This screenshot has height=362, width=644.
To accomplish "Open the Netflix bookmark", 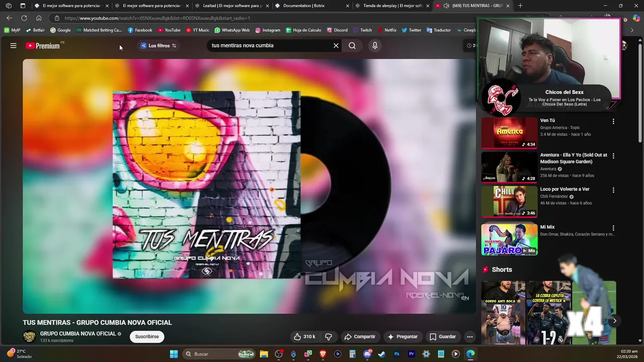I will pos(387,30).
